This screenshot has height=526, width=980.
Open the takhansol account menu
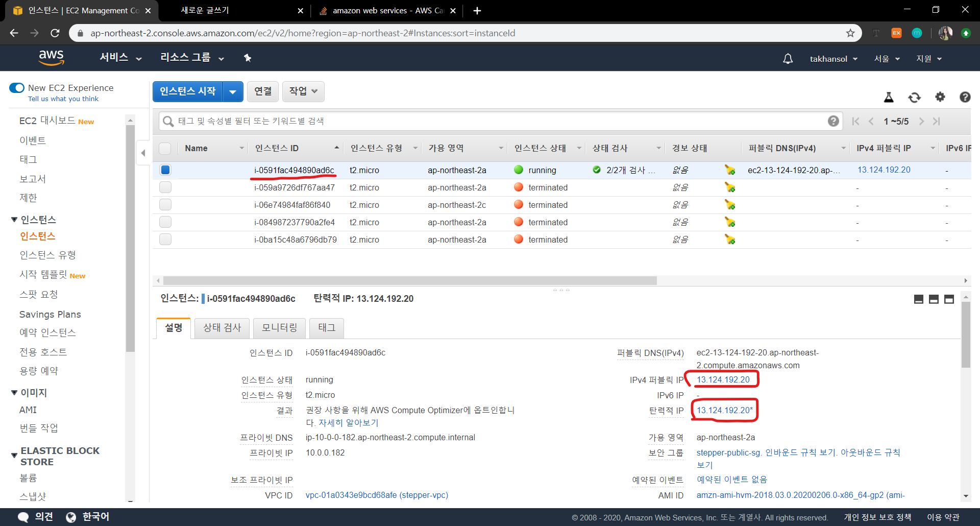pyautogui.click(x=834, y=59)
